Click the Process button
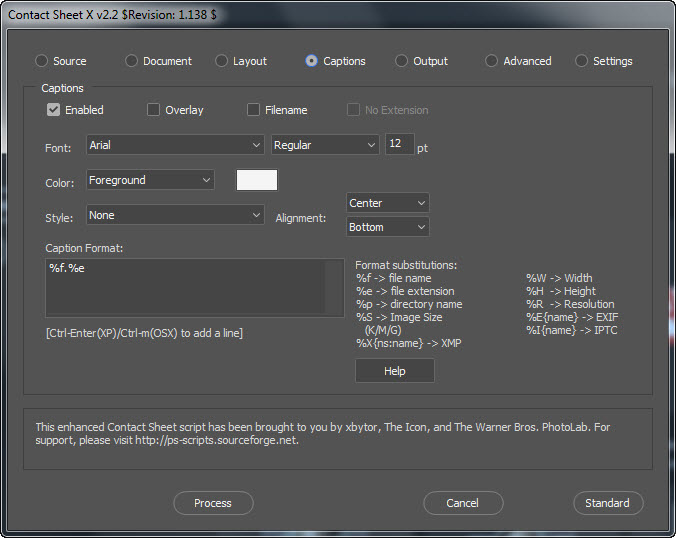Viewport: 676px width, 538px height. pos(213,503)
